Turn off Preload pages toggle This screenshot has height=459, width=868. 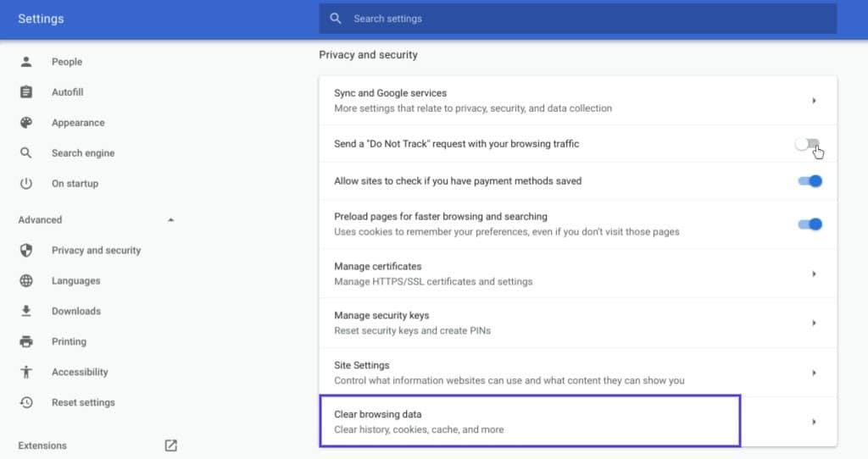click(810, 224)
